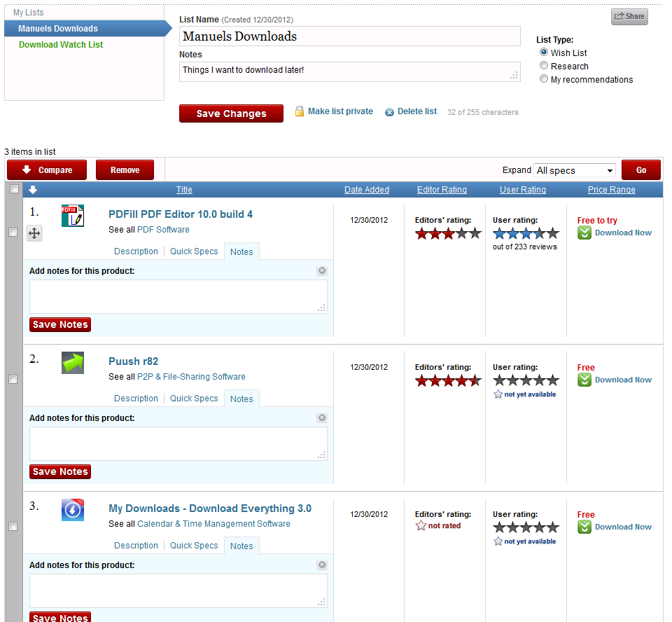Open the P2P & File-Sharing Software link
Screen dimensions: 672x622
click(191, 377)
